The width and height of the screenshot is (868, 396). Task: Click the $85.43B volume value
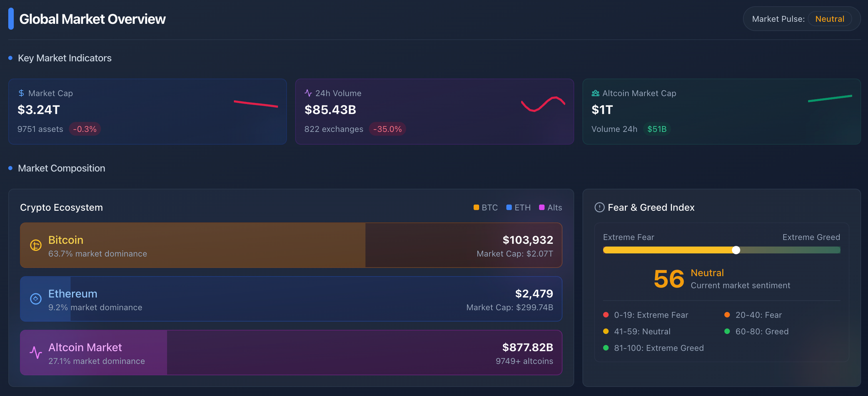330,110
